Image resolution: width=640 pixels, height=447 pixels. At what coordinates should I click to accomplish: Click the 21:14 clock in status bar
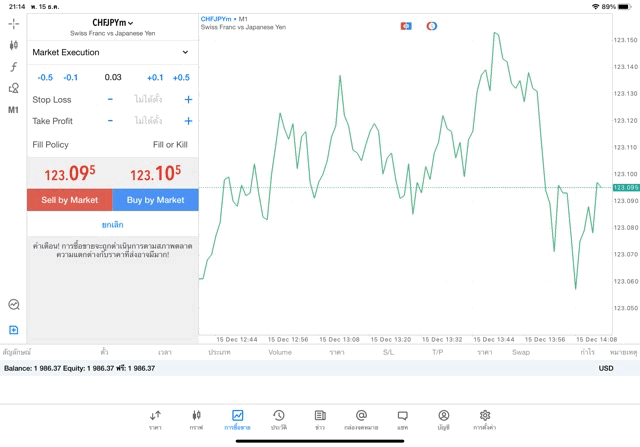click(17, 7)
